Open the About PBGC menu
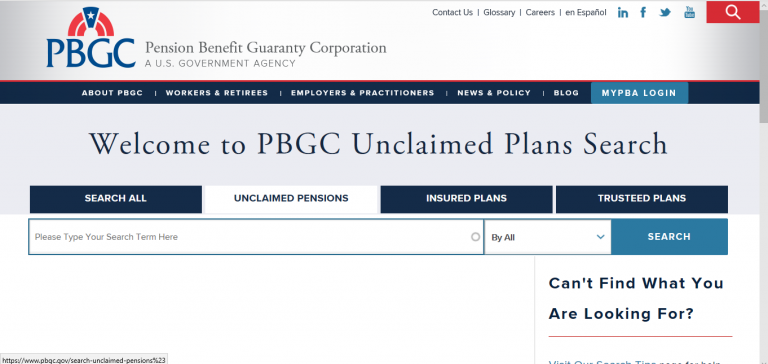 (112, 93)
